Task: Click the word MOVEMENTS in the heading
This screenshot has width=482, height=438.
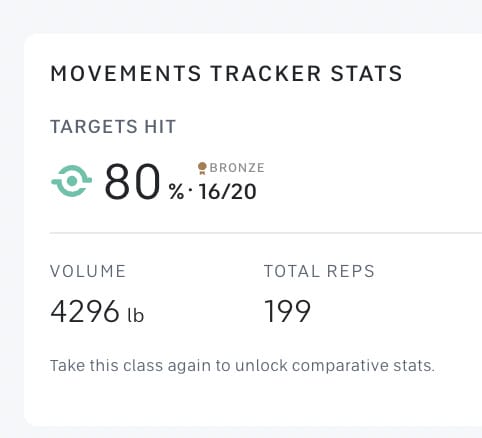Action: (x=126, y=74)
